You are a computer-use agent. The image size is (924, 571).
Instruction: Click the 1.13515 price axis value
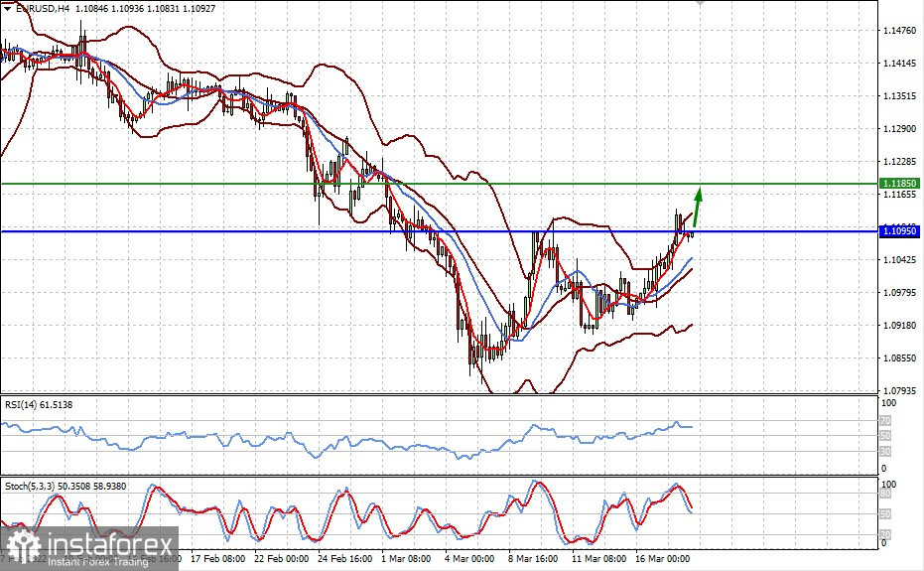pos(900,95)
